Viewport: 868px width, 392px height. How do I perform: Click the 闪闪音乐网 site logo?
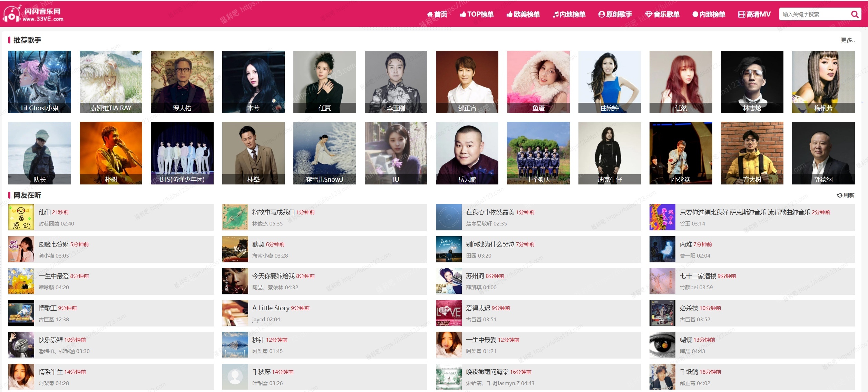[33, 14]
